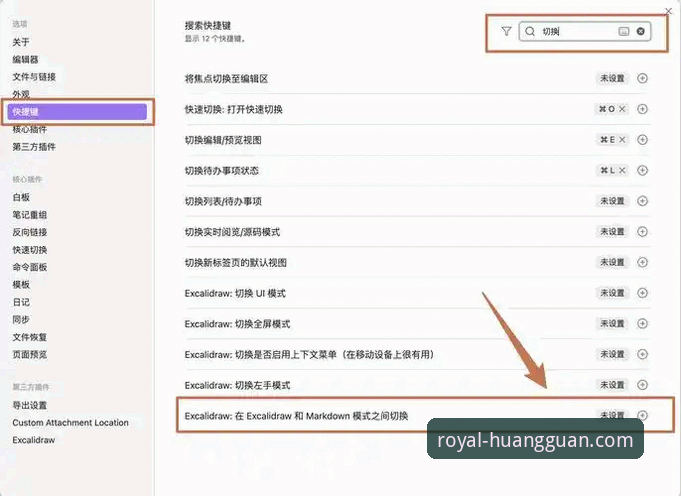Open 日记 plugin settings
Screen dimensions: 681x496
click(x=21, y=302)
